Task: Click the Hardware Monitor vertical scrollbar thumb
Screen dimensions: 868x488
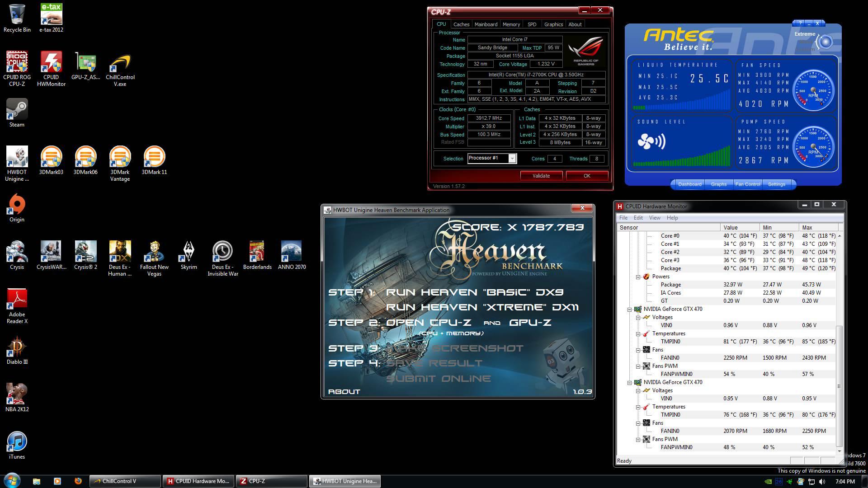Action: pos(840,386)
